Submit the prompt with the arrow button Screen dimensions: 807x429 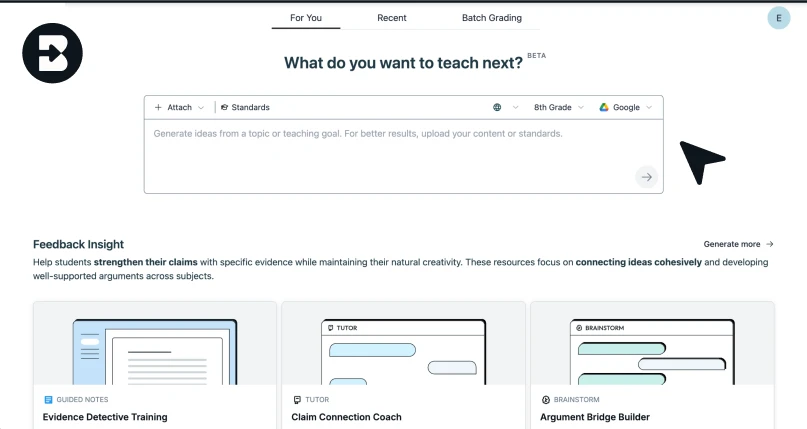coord(646,177)
